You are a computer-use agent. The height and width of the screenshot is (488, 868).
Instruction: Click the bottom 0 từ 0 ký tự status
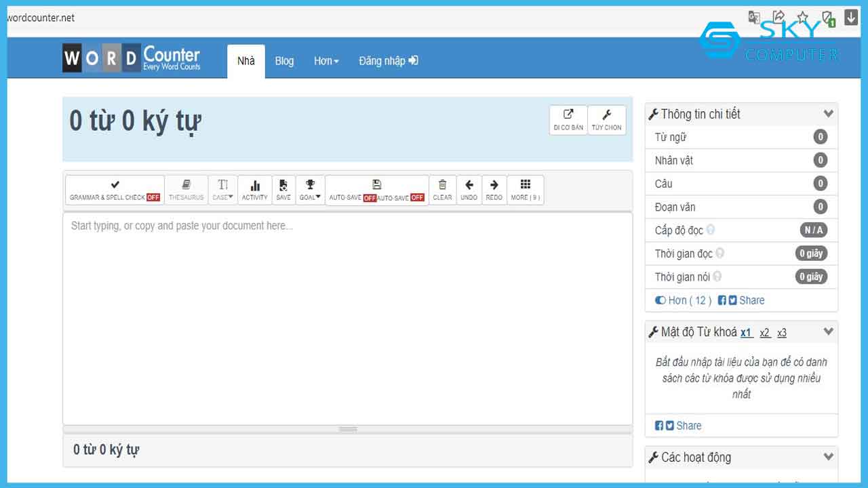106,449
